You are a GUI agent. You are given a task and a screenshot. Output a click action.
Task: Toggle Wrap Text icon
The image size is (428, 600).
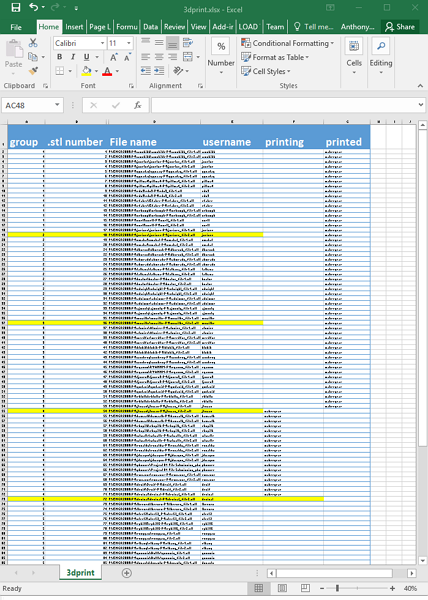(x=188, y=43)
